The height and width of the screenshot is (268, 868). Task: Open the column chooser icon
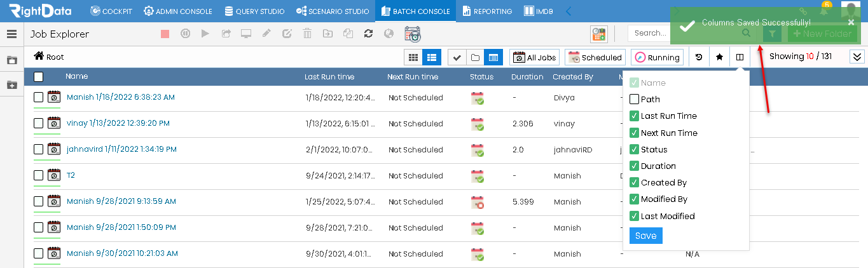(x=740, y=57)
